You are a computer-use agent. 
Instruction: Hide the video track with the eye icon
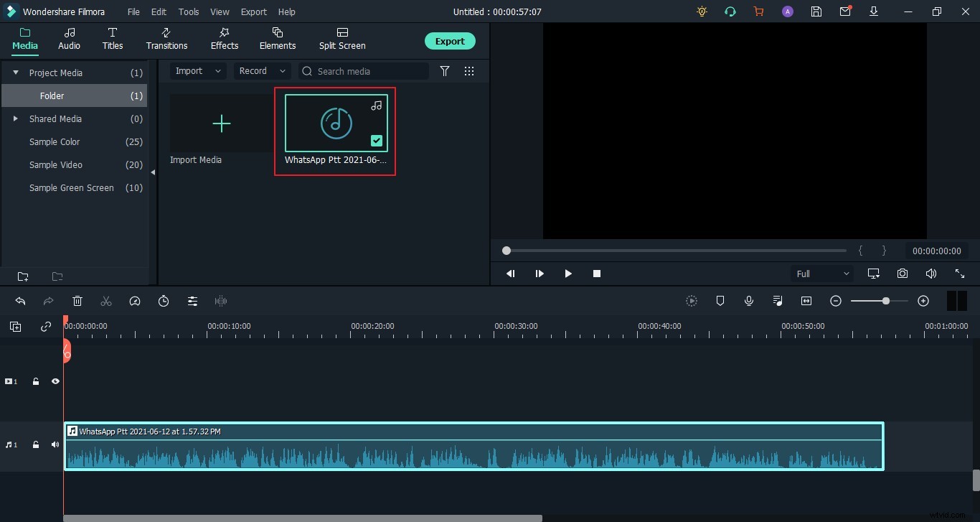pyautogui.click(x=55, y=381)
